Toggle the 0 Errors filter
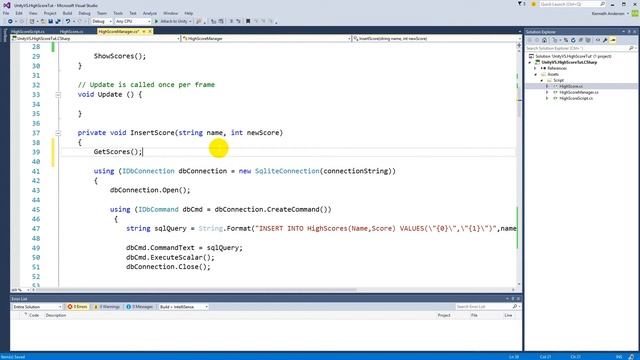This screenshot has width=640, height=360. (77, 307)
